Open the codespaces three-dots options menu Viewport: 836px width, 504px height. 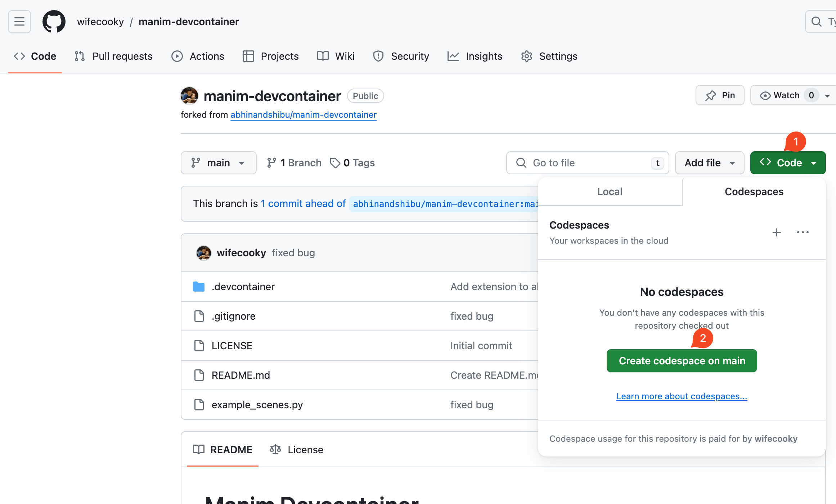click(803, 233)
